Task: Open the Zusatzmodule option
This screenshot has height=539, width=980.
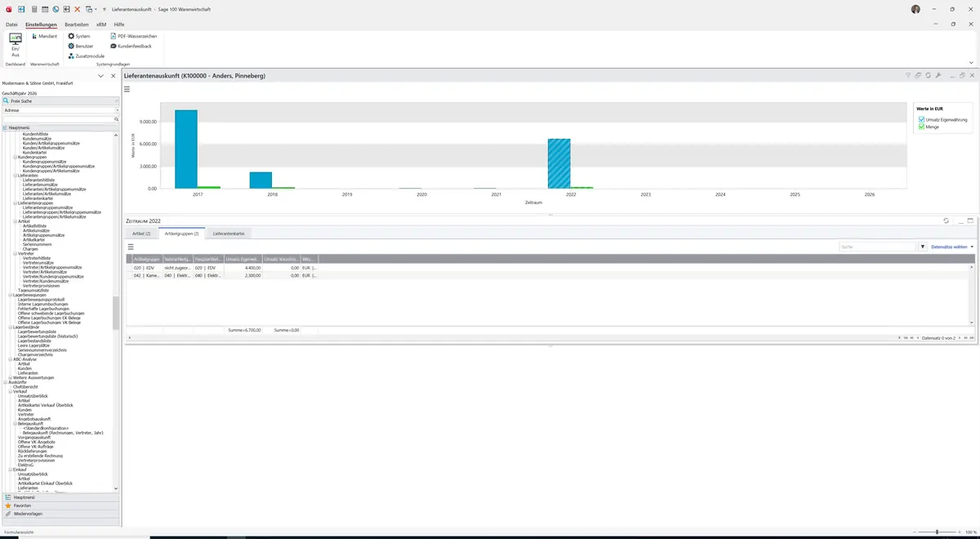Action: 86,56
